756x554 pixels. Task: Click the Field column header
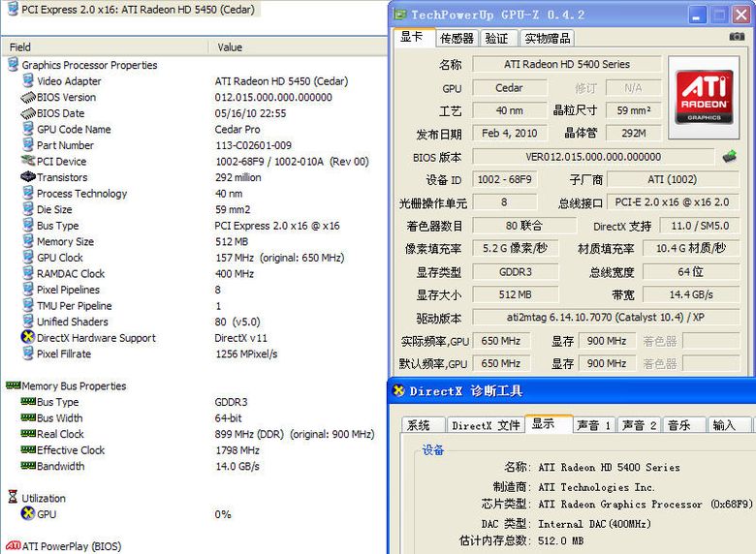click(105, 46)
